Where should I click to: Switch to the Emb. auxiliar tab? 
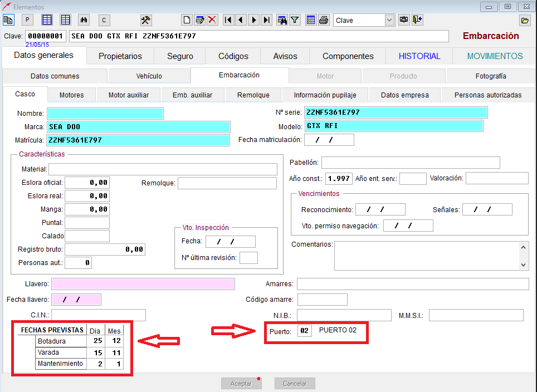(193, 95)
